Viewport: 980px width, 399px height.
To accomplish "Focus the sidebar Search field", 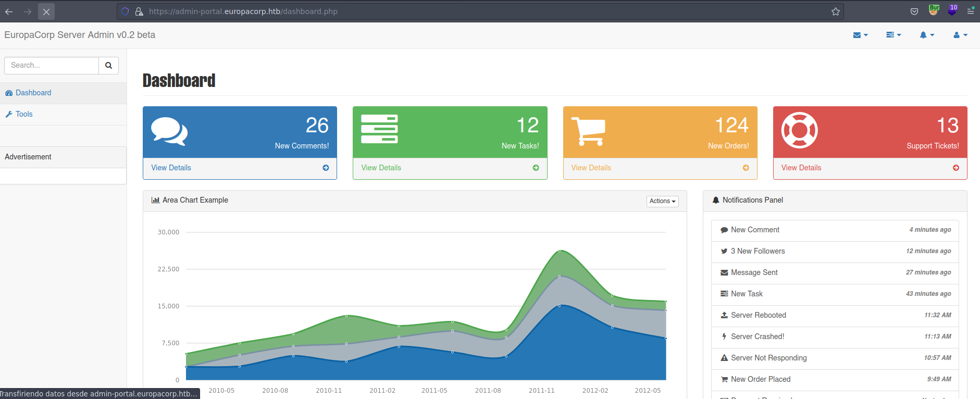I will pyautogui.click(x=52, y=66).
